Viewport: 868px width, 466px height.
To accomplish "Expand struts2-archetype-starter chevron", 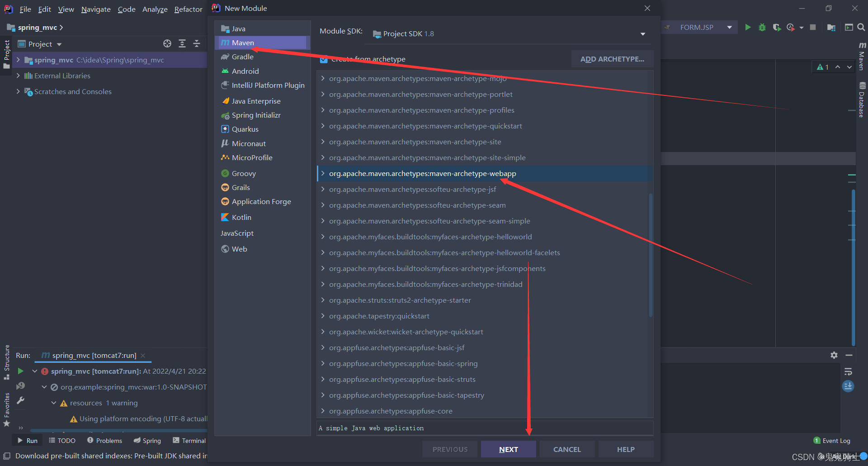I will [x=323, y=300].
